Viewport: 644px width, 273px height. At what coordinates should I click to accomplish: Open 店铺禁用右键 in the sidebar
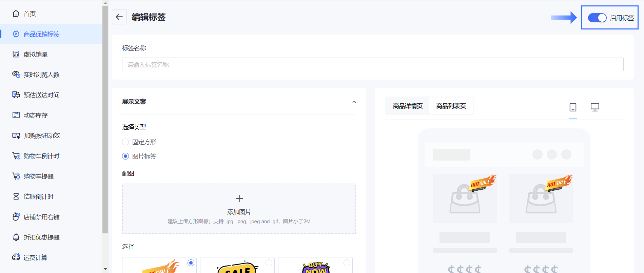[x=41, y=217]
